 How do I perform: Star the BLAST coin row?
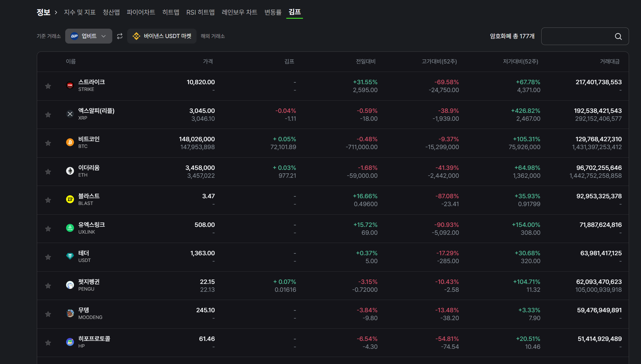pos(48,200)
